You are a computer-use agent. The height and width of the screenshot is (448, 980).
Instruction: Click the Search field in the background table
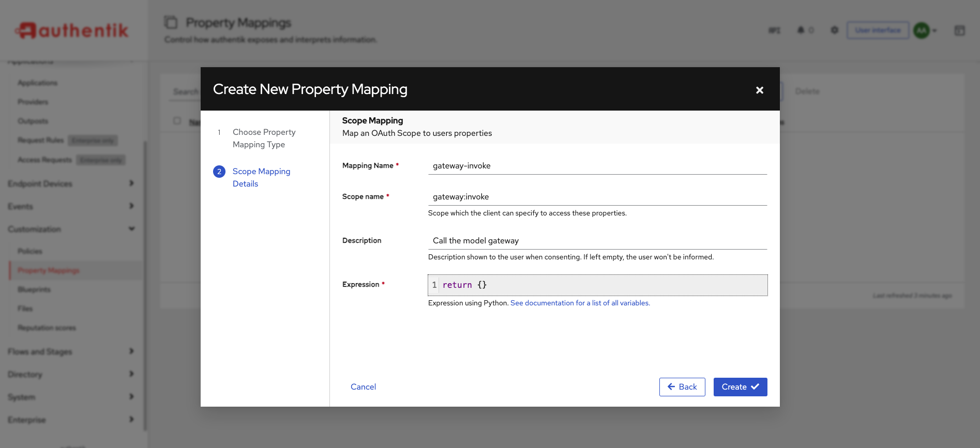(x=185, y=91)
